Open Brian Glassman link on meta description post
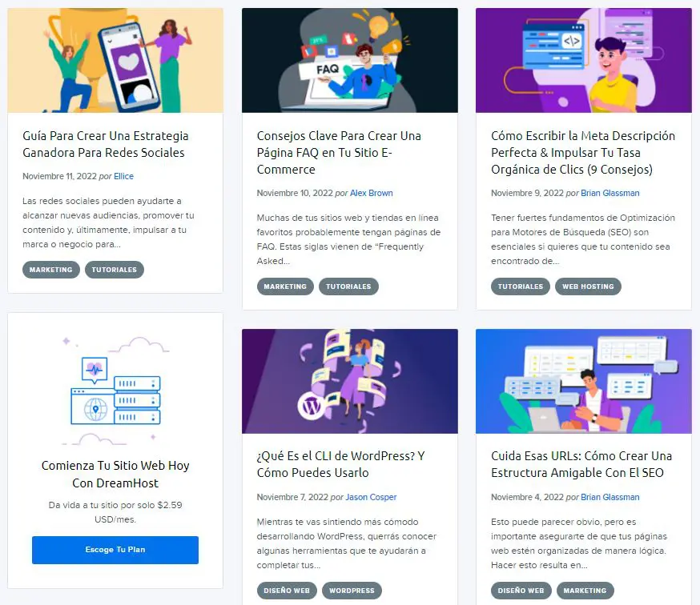The image size is (700, 605). coord(609,193)
